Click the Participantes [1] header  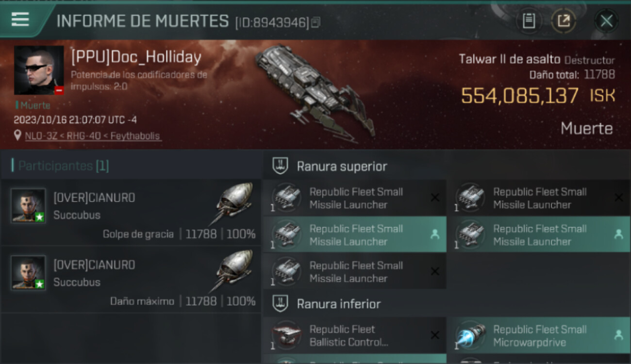63,166
